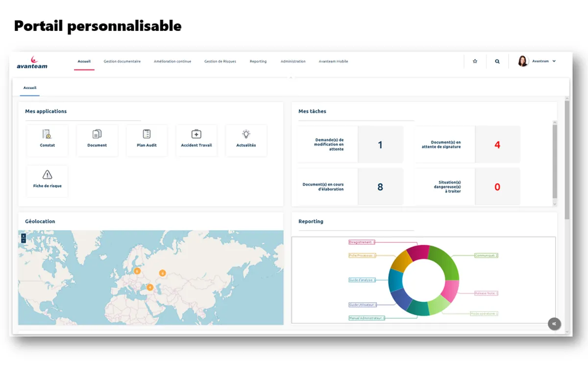Click the Enregistrement chart label
The width and height of the screenshot is (588, 368).
362,242
